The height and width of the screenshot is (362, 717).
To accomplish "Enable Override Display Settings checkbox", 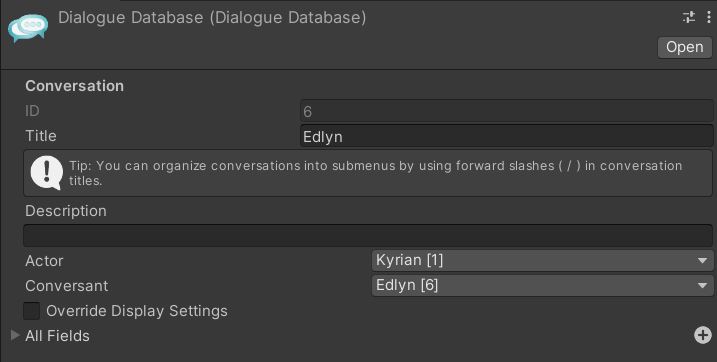I will coord(32,311).
